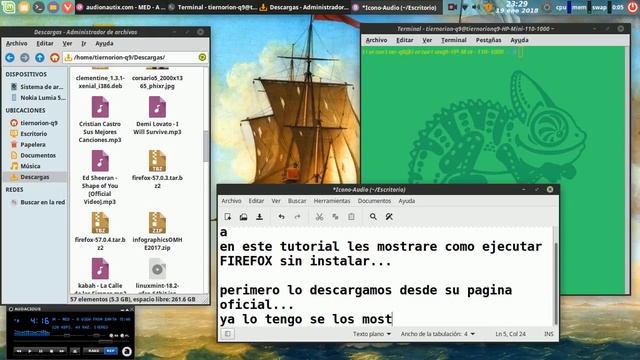Image resolution: width=640 pixels, height=360 pixels.
Task: Open Terminal menu in Terminal window
Action: 453,40
